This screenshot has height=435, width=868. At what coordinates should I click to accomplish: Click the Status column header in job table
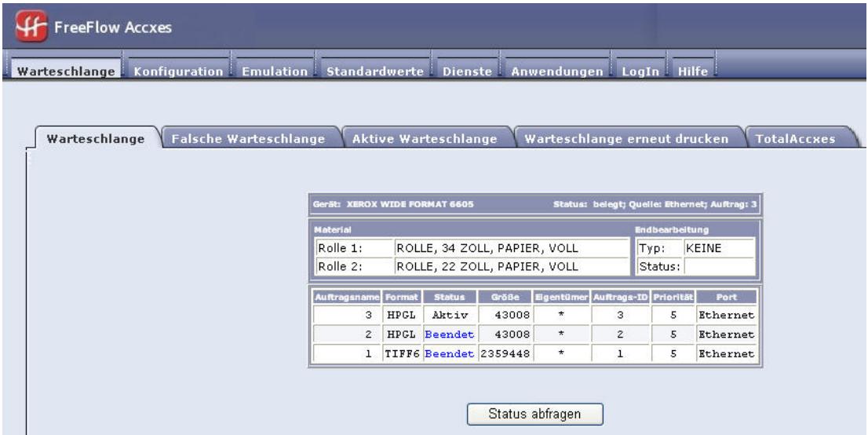pos(450,297)
